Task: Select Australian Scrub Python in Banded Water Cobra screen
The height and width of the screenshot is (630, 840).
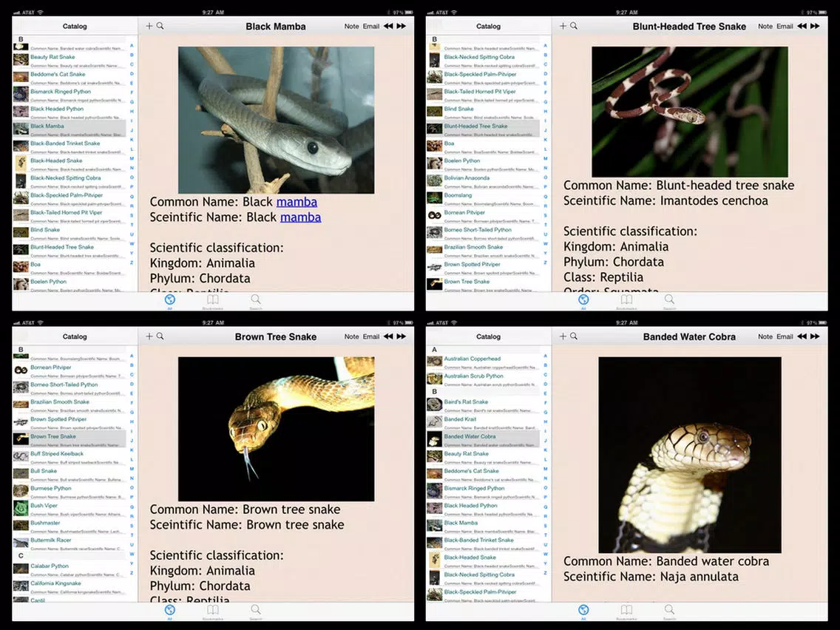Action: click(x=483, y=380)
